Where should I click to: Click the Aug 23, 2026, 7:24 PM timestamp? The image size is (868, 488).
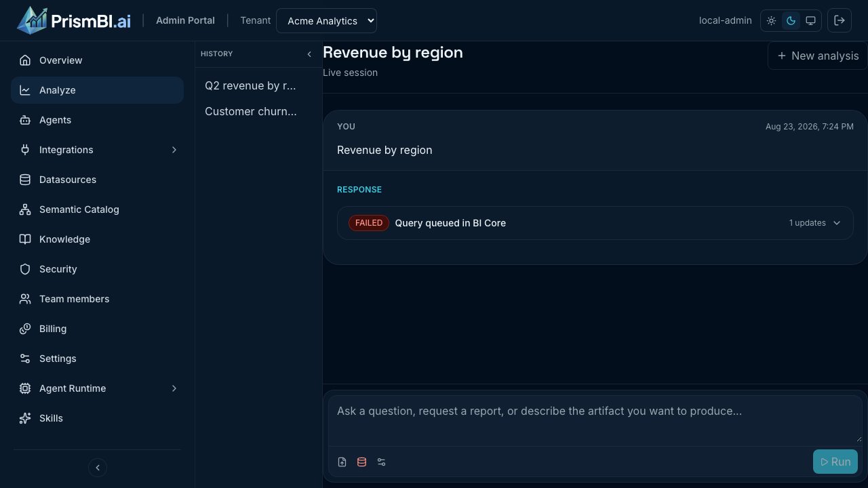810,127
